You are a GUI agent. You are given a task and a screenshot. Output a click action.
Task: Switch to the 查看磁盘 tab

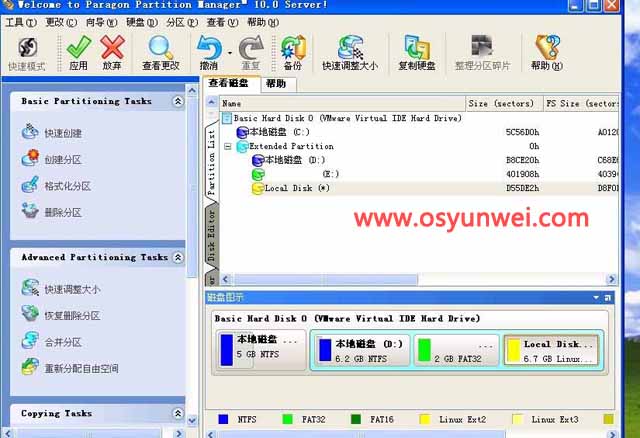pyautogui.click(x=229, y=83)
